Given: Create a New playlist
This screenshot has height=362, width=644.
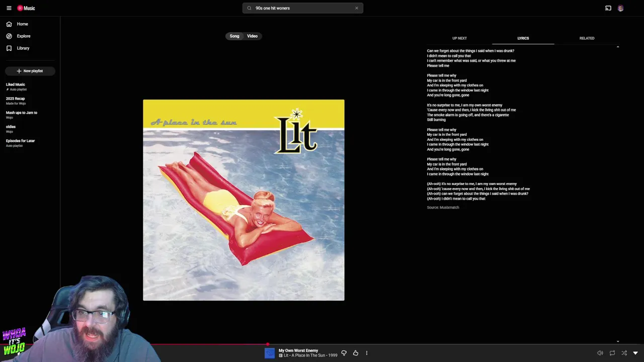Looking at the screenshot, I should 30,71.
